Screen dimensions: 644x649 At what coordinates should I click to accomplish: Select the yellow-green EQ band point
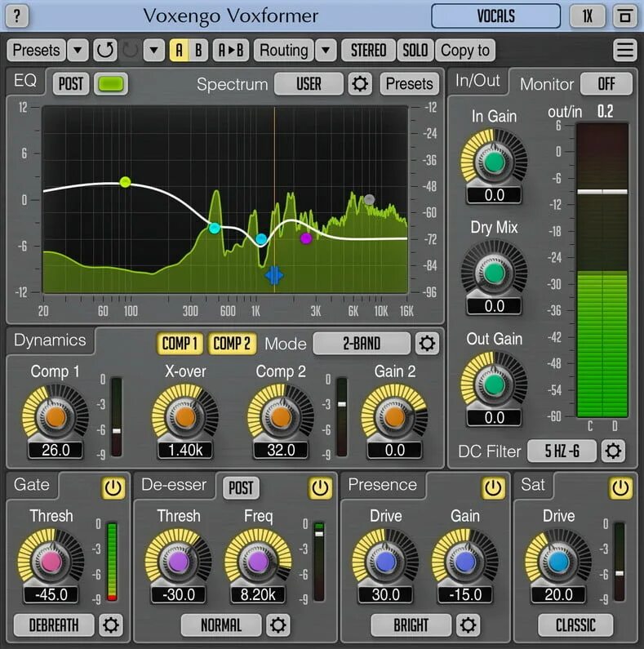click(x=125, y=182)
